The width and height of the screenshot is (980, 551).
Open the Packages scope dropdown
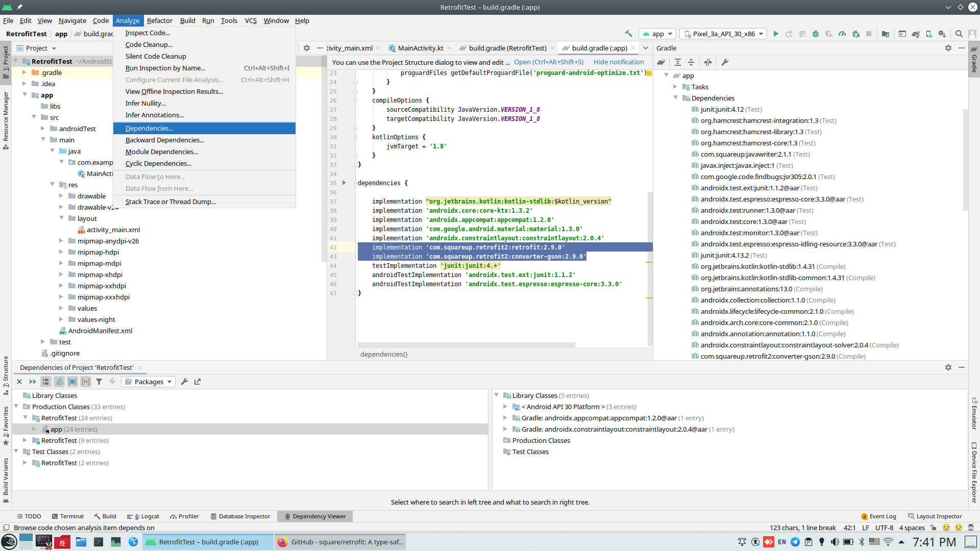point(149,382)
